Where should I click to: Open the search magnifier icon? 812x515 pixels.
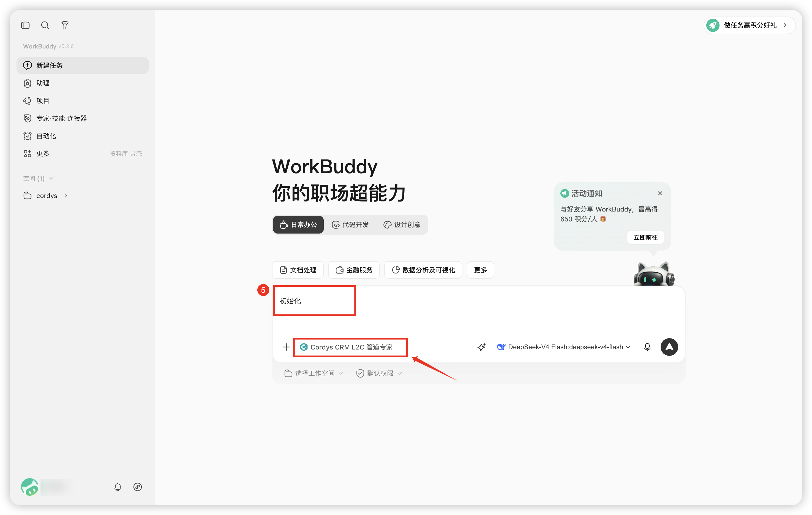[x=45, y=25]
